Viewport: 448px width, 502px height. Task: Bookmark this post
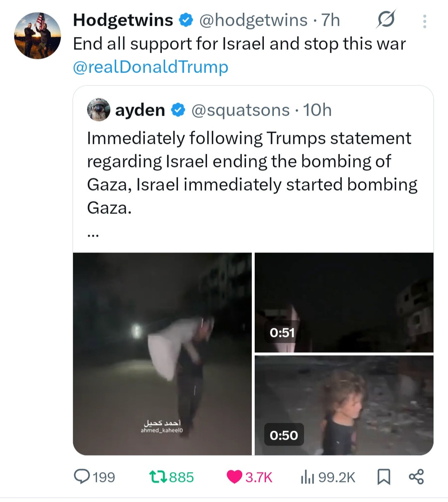pyautogui.click(x=384, y=477)
